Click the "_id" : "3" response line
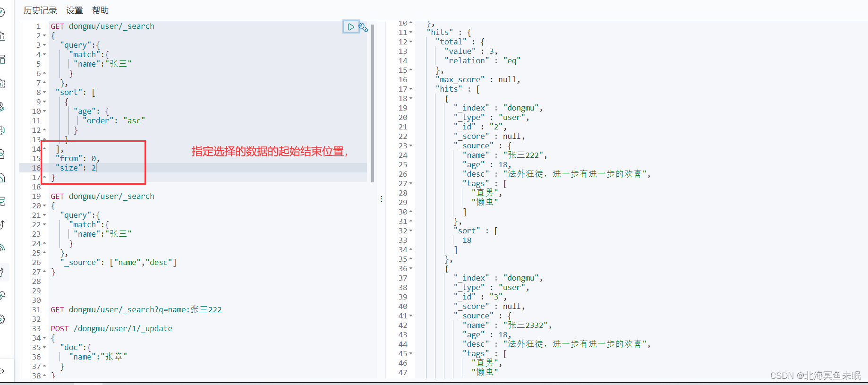868x385 pixels. coord(480,297)
